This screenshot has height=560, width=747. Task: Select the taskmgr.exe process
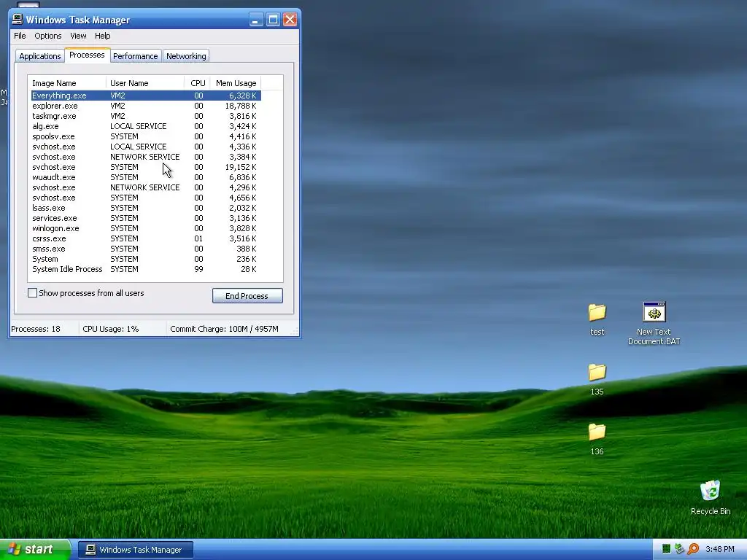click(146, 116)
